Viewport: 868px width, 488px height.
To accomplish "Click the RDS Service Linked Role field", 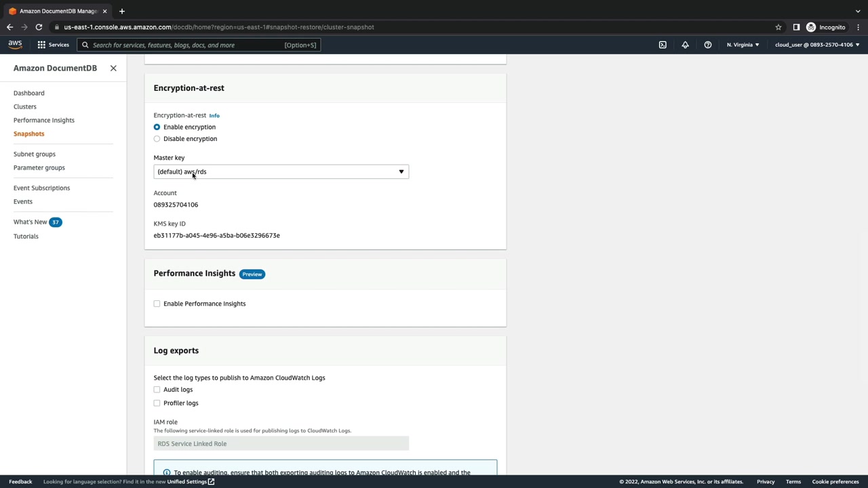I will click(281, 443).
